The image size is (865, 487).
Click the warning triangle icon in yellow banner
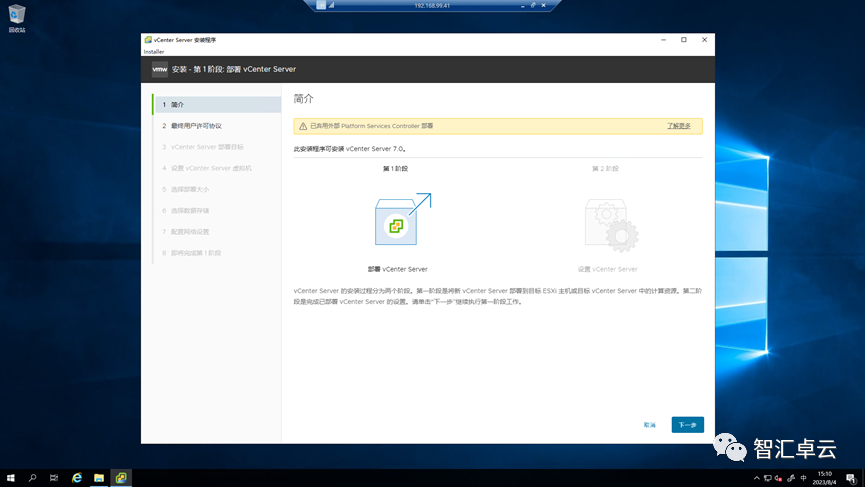[x=303, y=126]
